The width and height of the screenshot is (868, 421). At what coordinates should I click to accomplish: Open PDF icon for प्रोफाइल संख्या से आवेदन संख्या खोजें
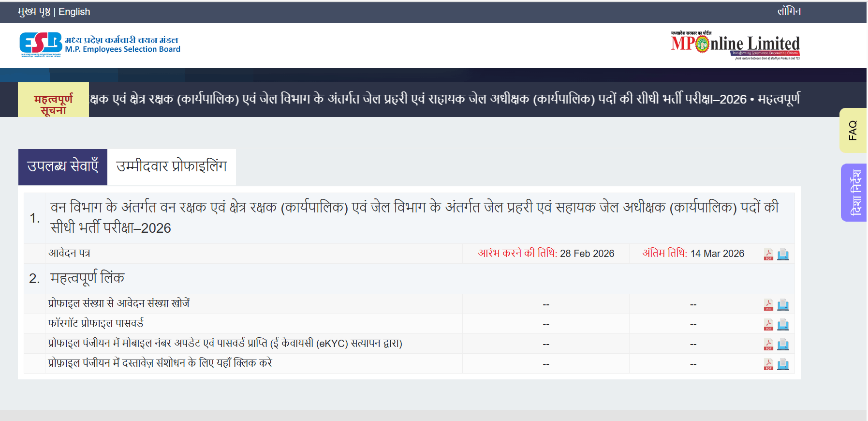point(768,304)
